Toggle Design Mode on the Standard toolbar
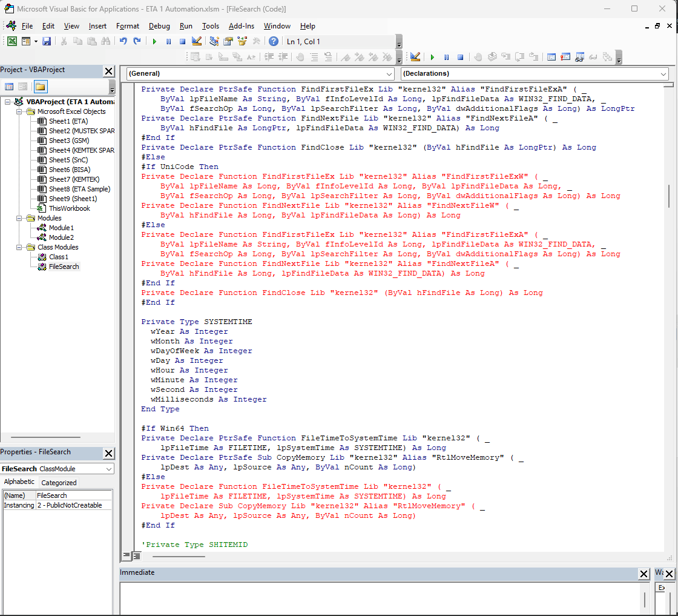 point(196,42)
